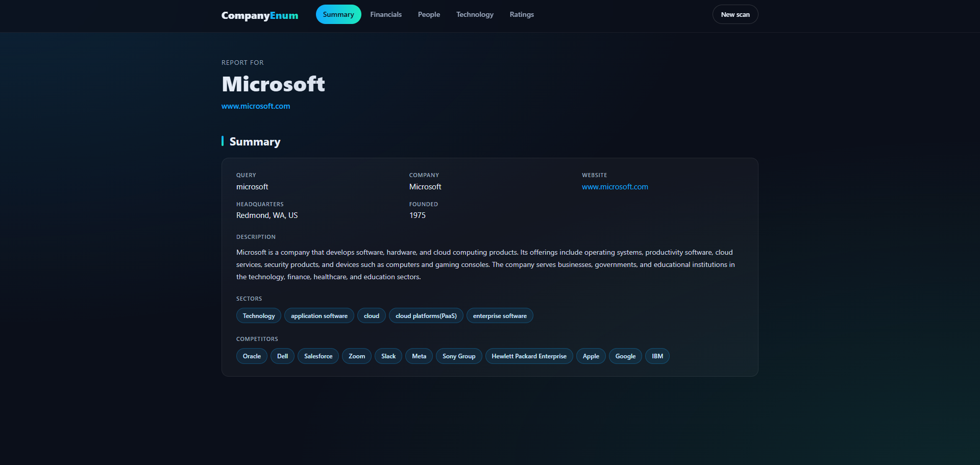Open the Website field link www.microsoft.com

tap(615, 187)
